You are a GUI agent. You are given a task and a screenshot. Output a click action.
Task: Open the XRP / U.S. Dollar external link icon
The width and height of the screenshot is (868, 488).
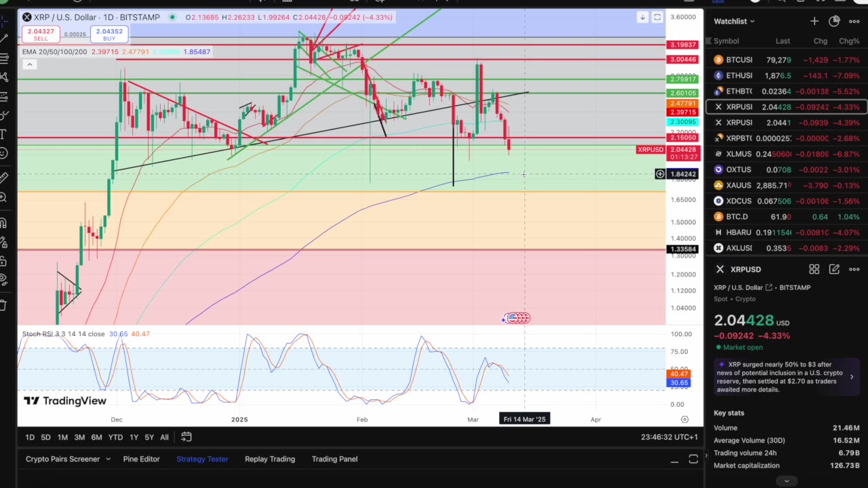tap(768, 287)
